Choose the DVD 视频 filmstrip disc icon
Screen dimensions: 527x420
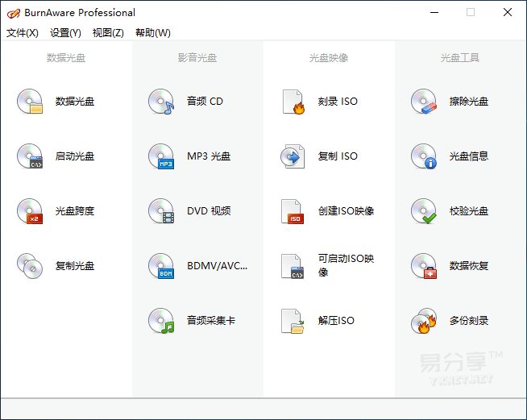coord(161,211)
